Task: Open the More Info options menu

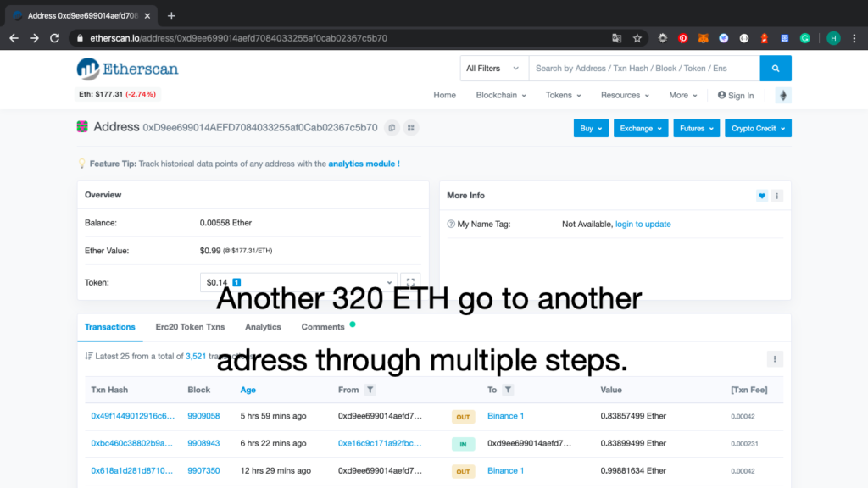Action: [776, 196]
